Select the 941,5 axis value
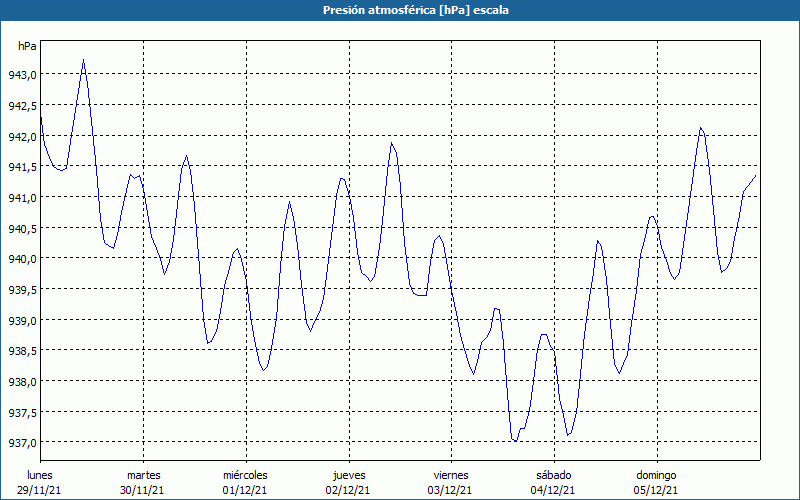Image resolution: width=800 pixels, height=500 pixels. [x=22, y=167]
